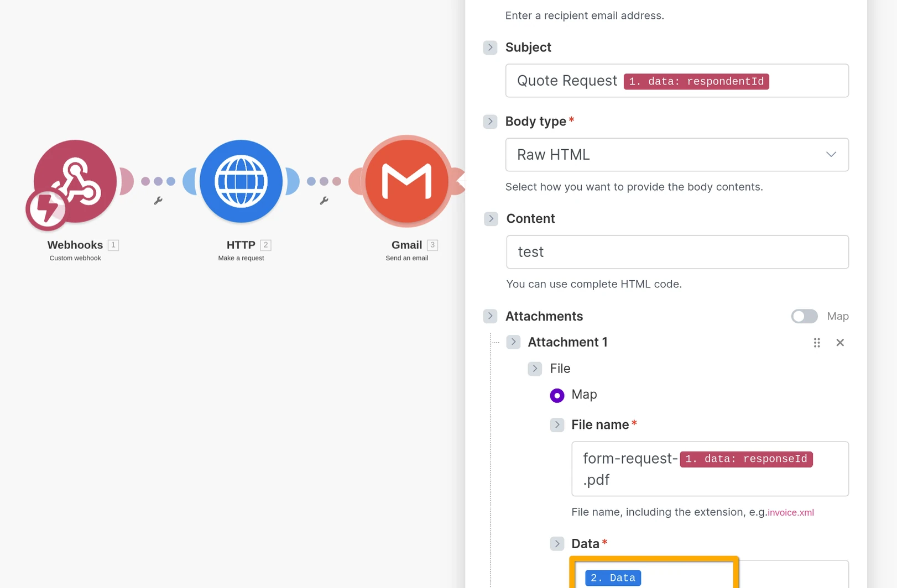
Task: Click the drag handle next to Attachment 1
Action: tap(817, 343)
